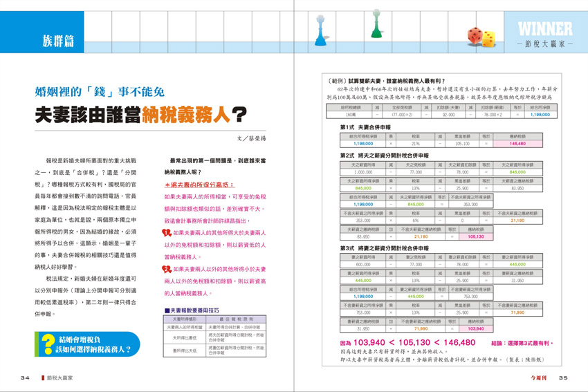Click the red heart numbered 2
588x392 pixels.
pyautogui.click(x=167, y=269)
